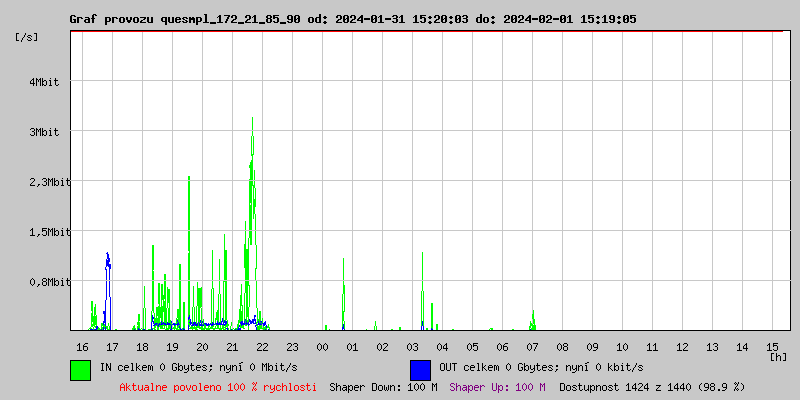Image resolution: width=800 pixels, height=400 pixels.
Task: Select hour 15 on the time axis
Action: [x=772, y=347]
